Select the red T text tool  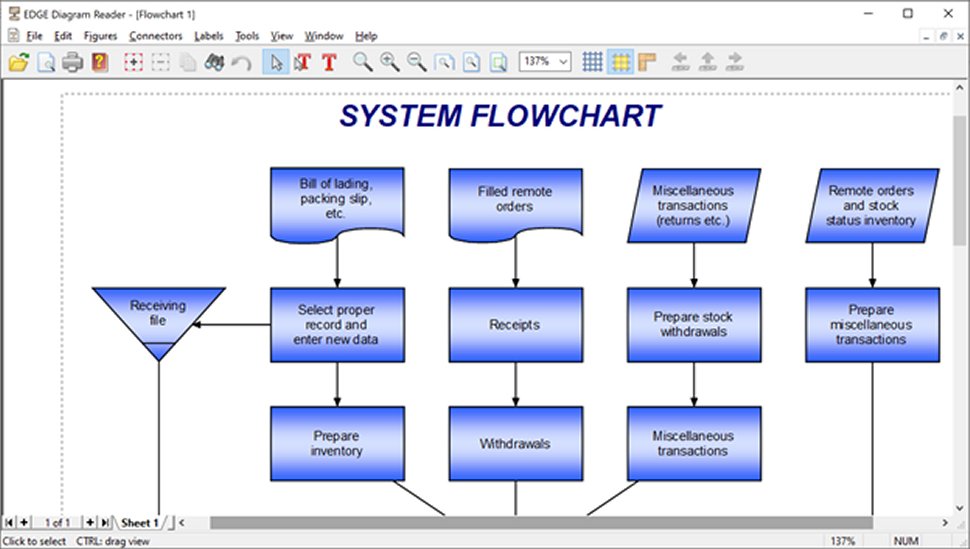tap(329, 62)
